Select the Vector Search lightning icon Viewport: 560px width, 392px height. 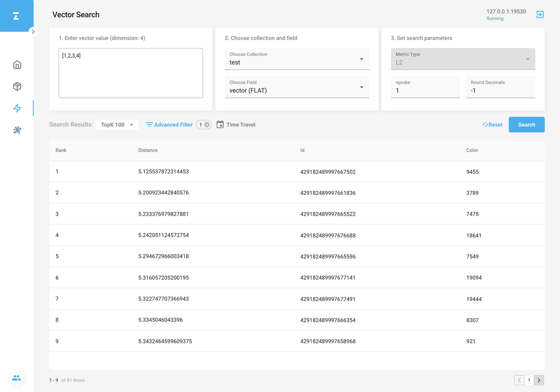(x=17, y=108)
